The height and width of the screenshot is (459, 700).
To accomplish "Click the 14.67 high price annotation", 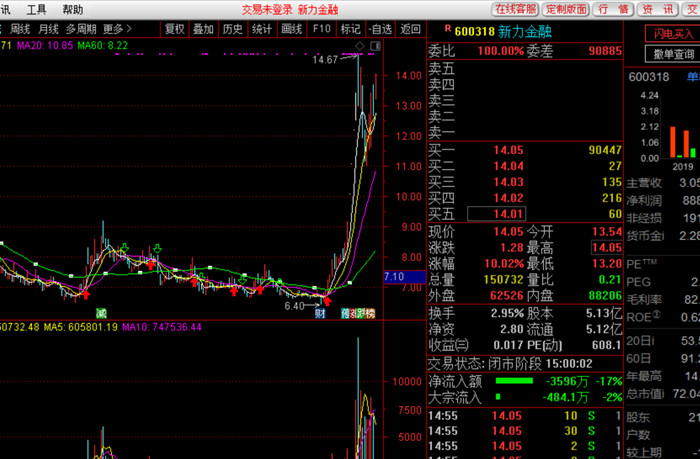I will point(325,60).
